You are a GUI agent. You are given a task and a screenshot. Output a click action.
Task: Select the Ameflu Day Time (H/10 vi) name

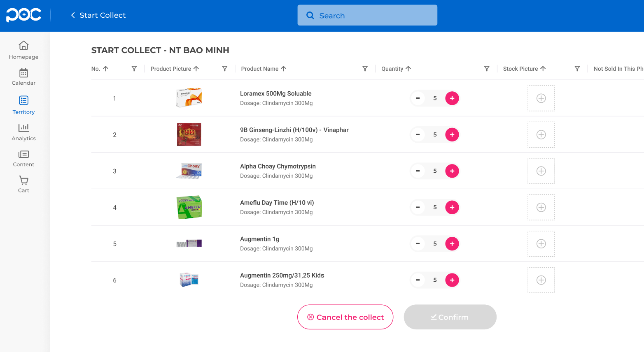[277, 203]
